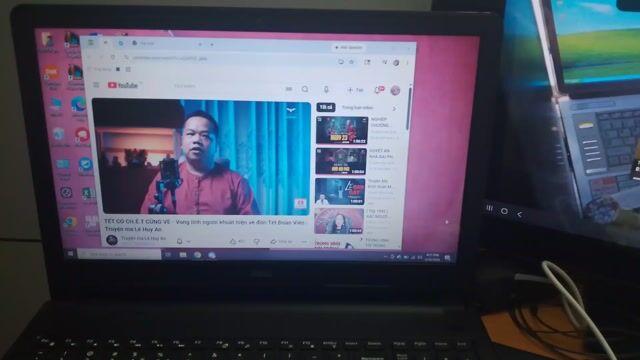Click the Windows taskbar search box
This screenshot has height=360, width=640.
click(x=119, y=254)
